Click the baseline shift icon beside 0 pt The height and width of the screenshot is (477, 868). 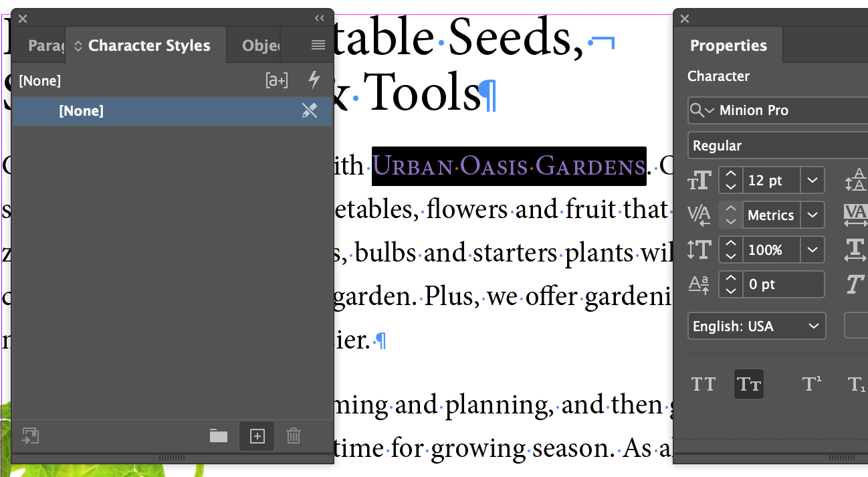(699, 285)
